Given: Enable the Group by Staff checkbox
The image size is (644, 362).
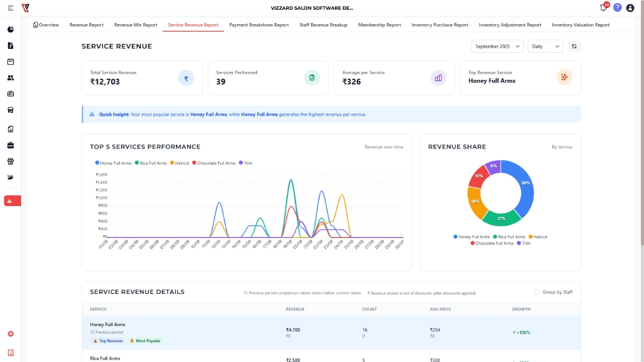Looking at the screenshot, I should 537,292.
